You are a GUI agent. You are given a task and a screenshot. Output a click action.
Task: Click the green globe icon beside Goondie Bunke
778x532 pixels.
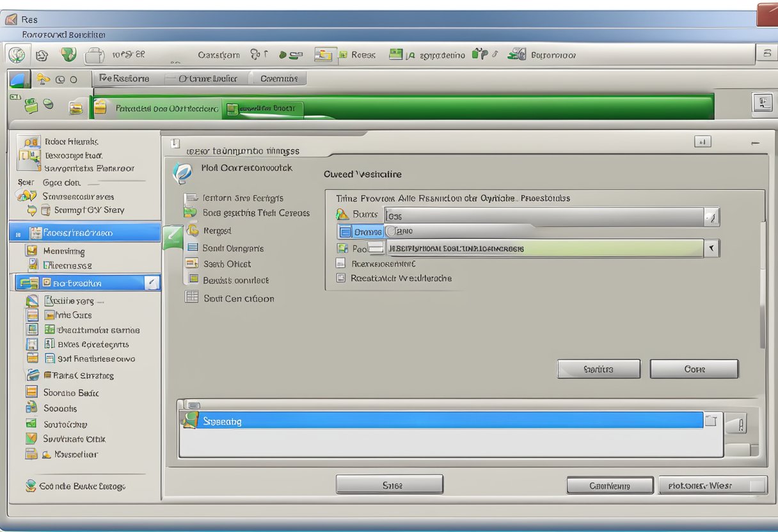point(30,486)
